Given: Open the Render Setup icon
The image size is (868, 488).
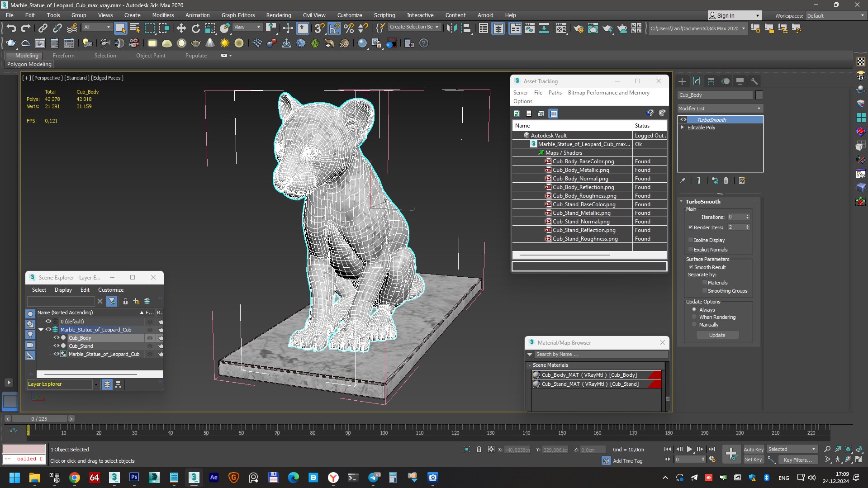Looking at the screenshot, I should 578,28.
